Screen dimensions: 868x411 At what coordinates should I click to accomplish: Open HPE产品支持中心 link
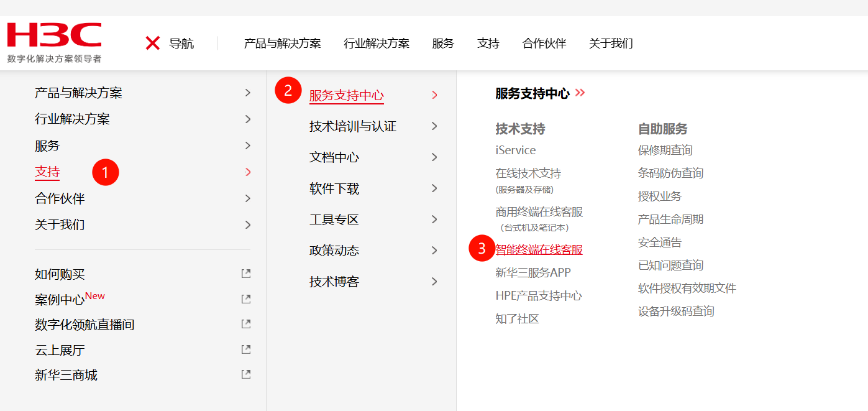coord(539,295)
